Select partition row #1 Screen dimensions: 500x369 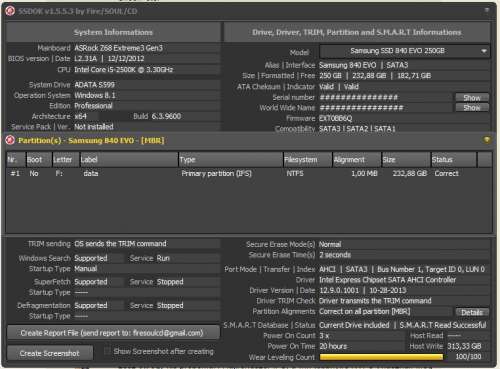pos(249,173)
